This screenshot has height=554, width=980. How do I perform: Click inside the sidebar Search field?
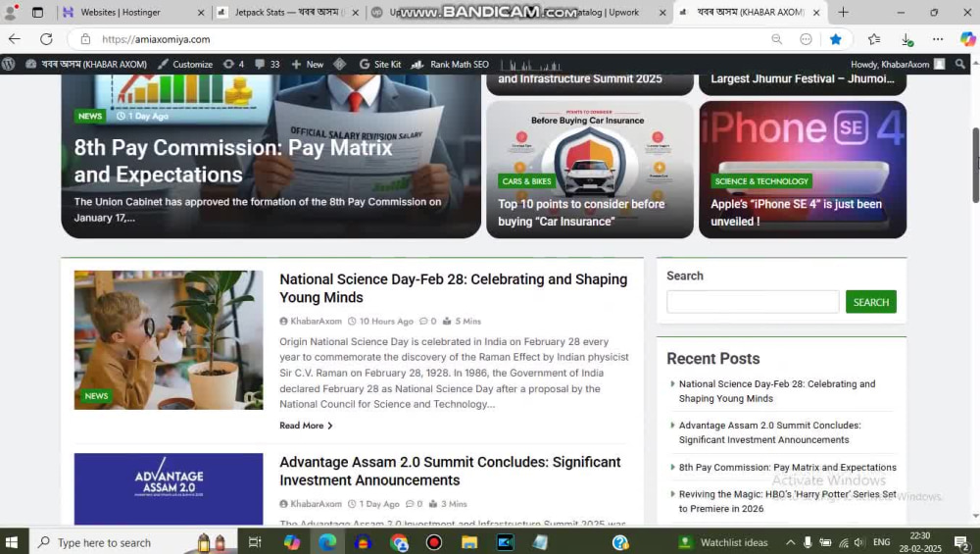pos(753,302)
